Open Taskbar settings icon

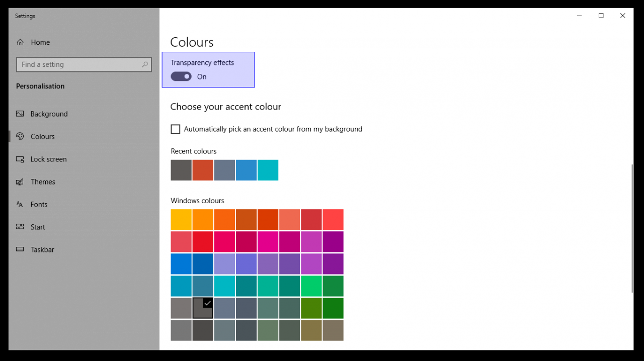pos(20,249)
